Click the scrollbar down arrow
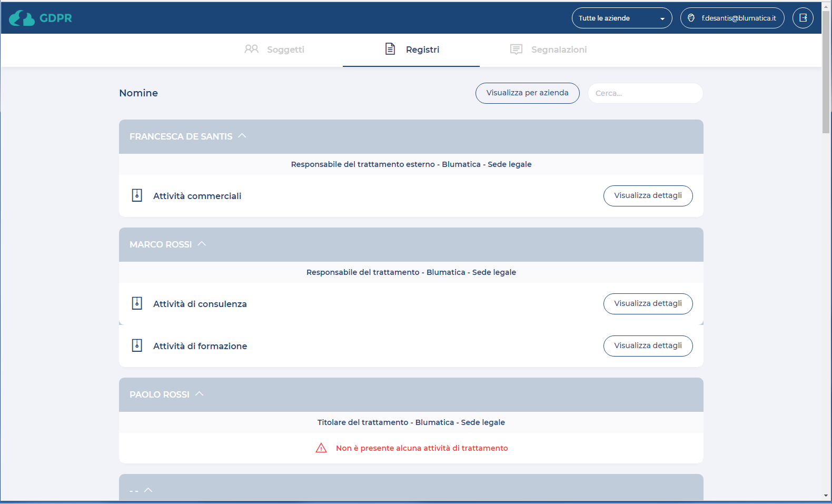Screen dimensions: 832x504 pyautogui.click(x=826, y=496)
